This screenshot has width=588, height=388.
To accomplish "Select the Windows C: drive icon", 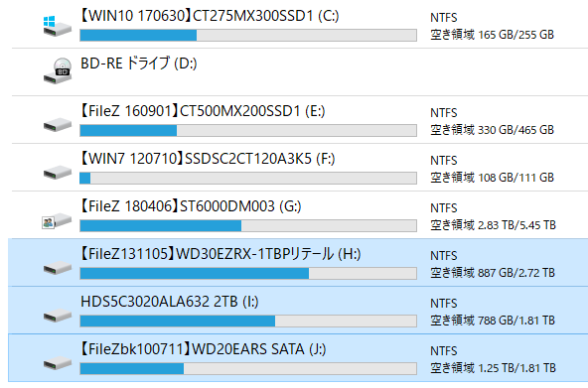I will point(57,26).
